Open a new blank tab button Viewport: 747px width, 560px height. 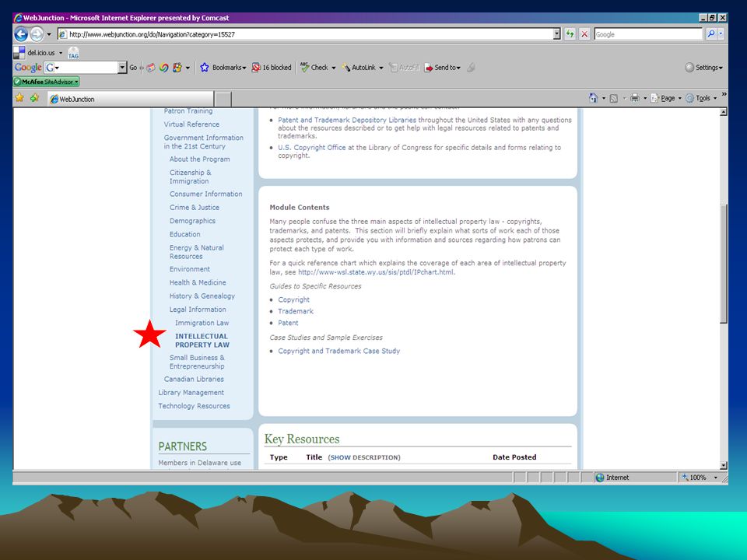223,99
